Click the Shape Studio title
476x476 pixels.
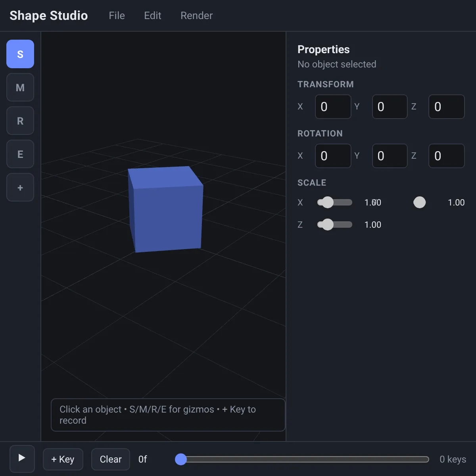(x=49, y=15)
